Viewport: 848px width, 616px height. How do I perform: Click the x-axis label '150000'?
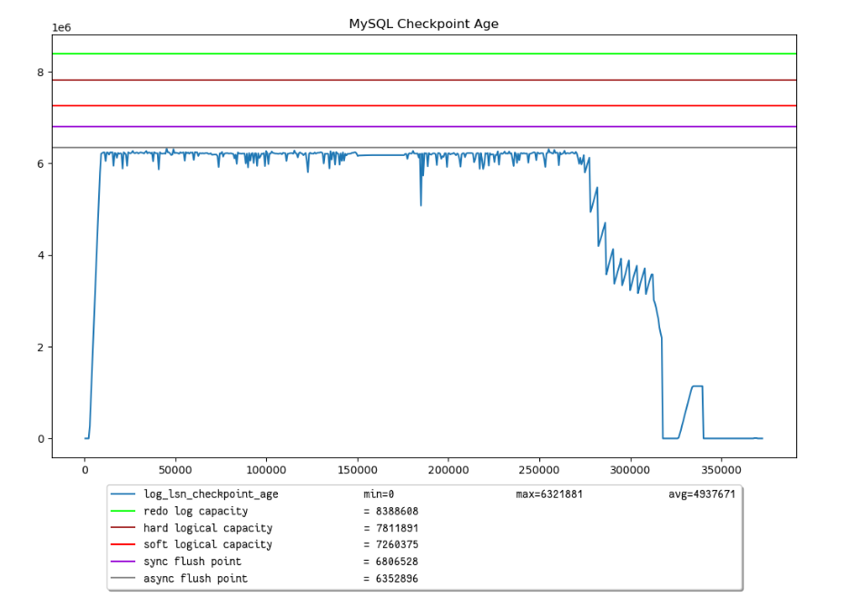357,470
